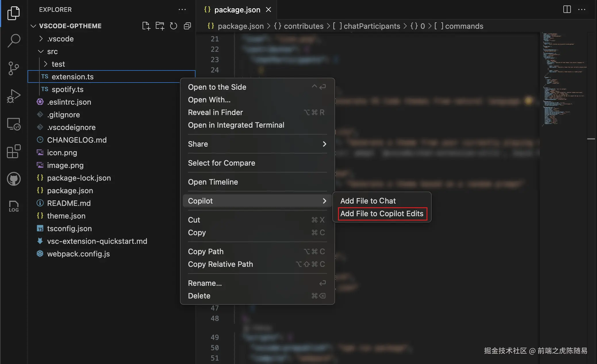Viewport: 597px width, 364px height.
Task: Select Add File to Chat
Action: 368,201
